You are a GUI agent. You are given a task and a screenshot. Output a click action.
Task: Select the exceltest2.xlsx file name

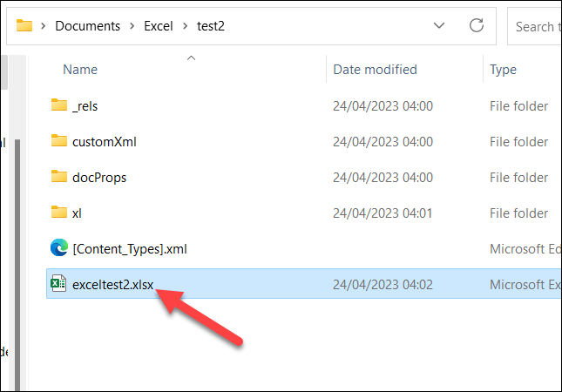coord(113,284)
